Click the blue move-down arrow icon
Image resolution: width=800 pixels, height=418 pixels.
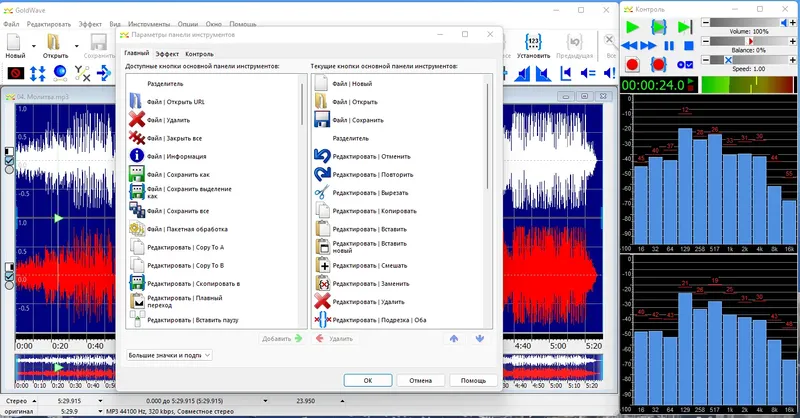(x=479, y=339)
